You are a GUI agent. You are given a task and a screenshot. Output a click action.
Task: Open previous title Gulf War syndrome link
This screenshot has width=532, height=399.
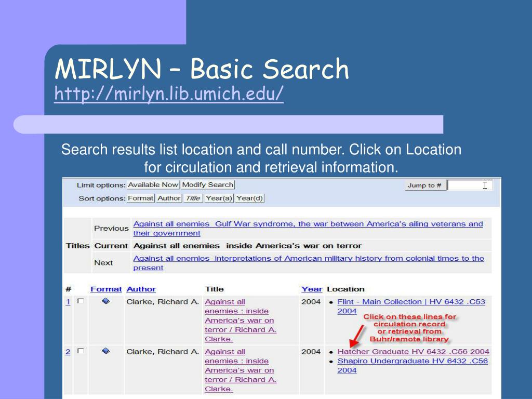click(308, 229)
